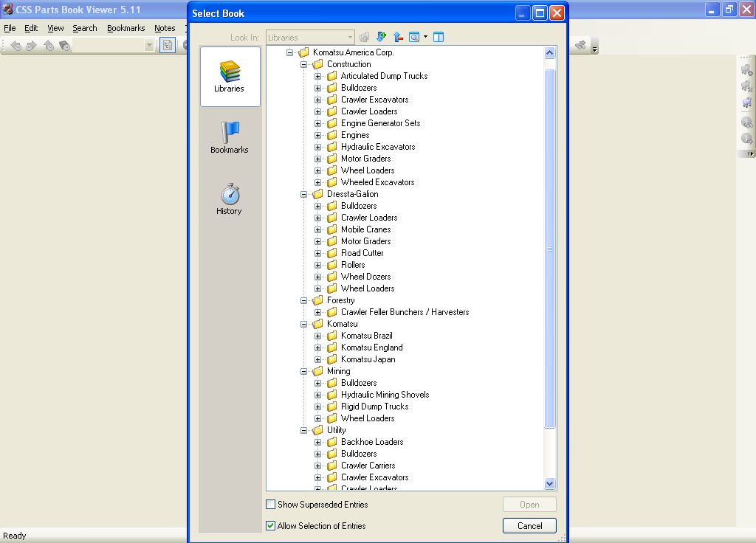Collapse the Dressta-Galion node
Image resolution: width=756 pixels, height=543 pixels.
click(x=303, y=194)
